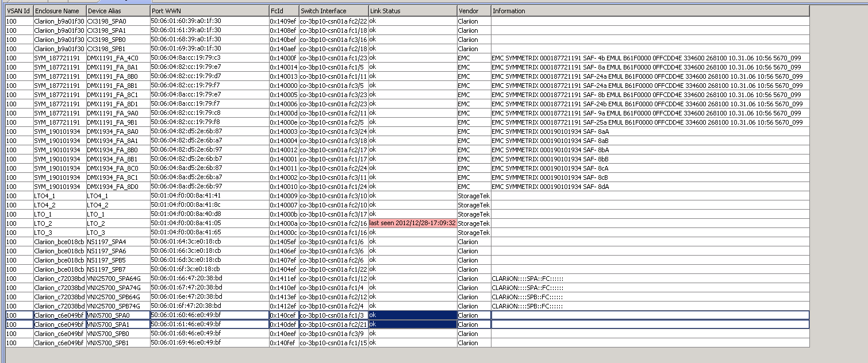868x363 pixels.
Task: Select device alias VNX25700_SPA64G
Action: coord(118,279)
